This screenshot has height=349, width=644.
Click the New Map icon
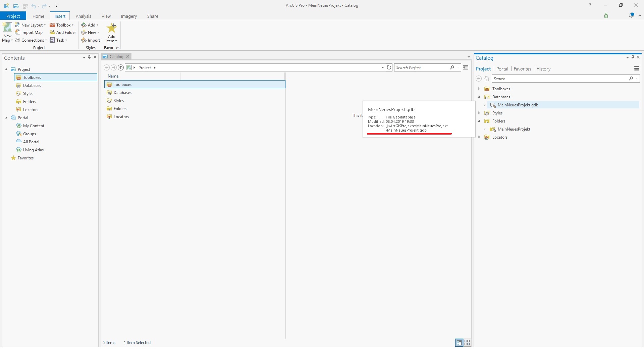(7, 28)
